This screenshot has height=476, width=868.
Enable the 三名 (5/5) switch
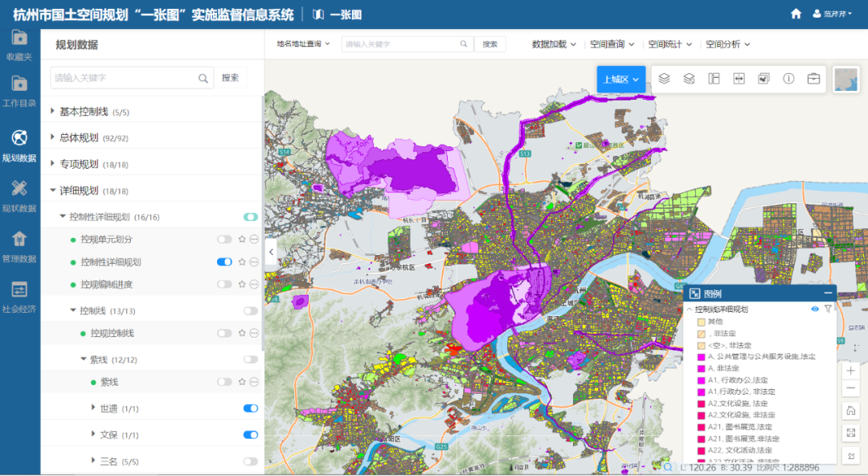pos(251,462)
